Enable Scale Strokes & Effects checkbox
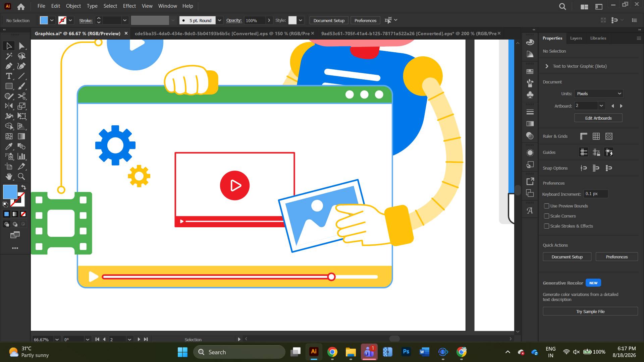This screenshot has height=362, width=644. (x=547, y=226)
